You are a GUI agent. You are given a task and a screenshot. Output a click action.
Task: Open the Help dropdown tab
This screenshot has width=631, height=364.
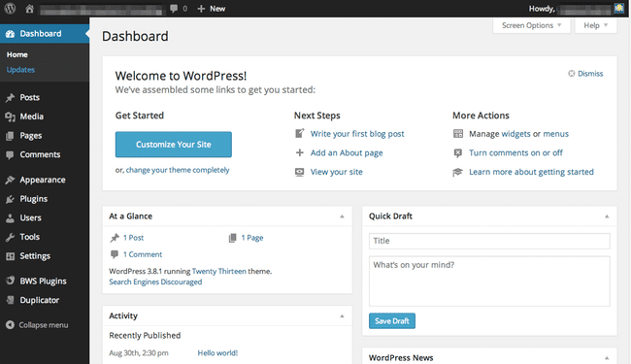coord(596,25)
